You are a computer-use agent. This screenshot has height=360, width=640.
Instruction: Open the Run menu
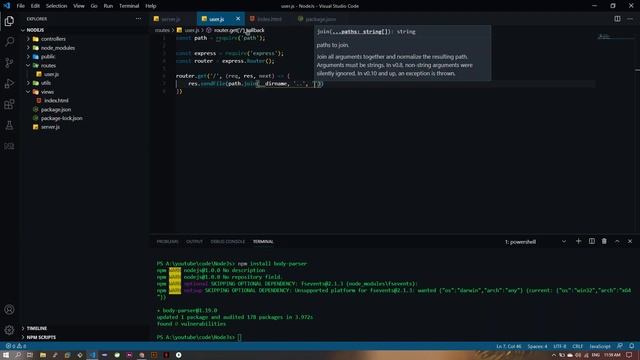tap(108, 6)
